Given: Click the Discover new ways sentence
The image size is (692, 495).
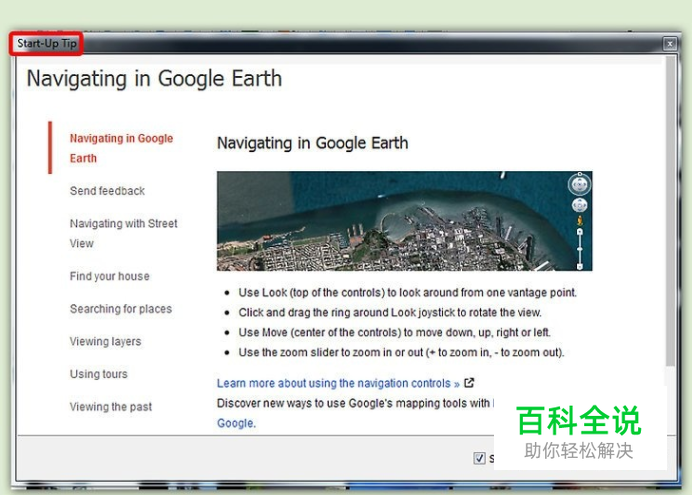Looking at the screenshot, I should click(355, 403).
